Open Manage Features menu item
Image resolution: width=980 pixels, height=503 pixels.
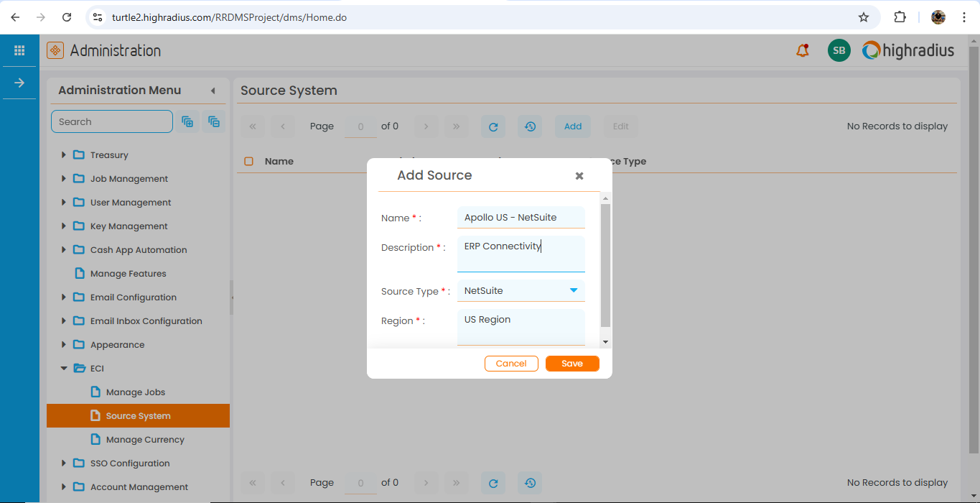pos(128,274)
